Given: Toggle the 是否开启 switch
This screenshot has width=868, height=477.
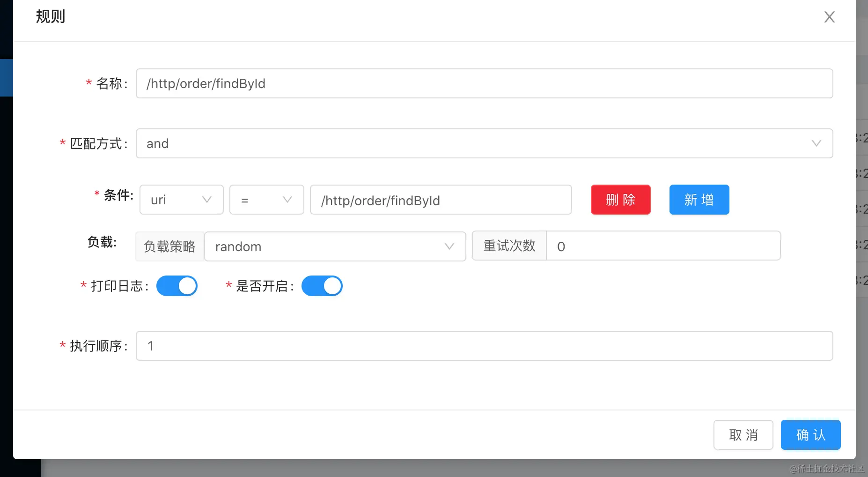Looking at the screenshot, I should (322, 286).
